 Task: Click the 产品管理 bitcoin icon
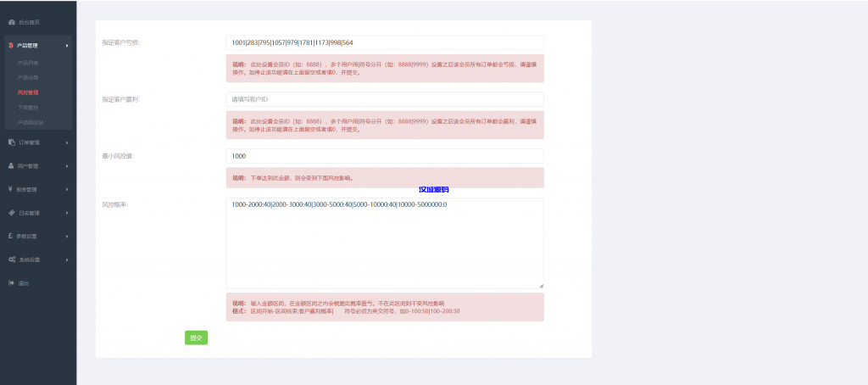pyautogui.click(x=11, y=46)
